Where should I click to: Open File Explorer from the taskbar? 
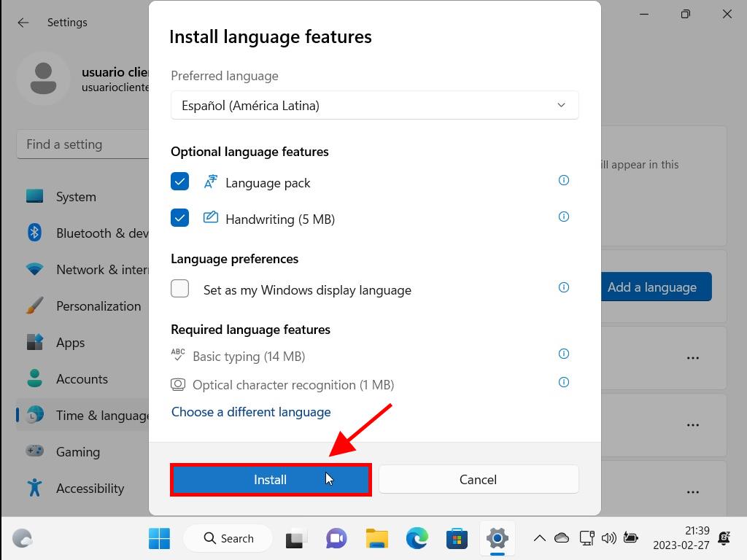coord(376,539)
